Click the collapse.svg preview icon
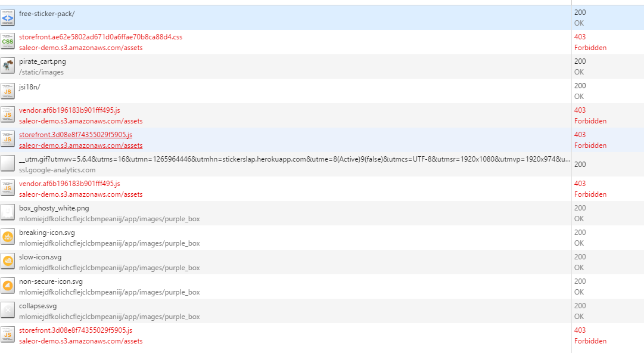Image resolution: width=644 pixels, height=353 pixels. click(x=8, y=310)
